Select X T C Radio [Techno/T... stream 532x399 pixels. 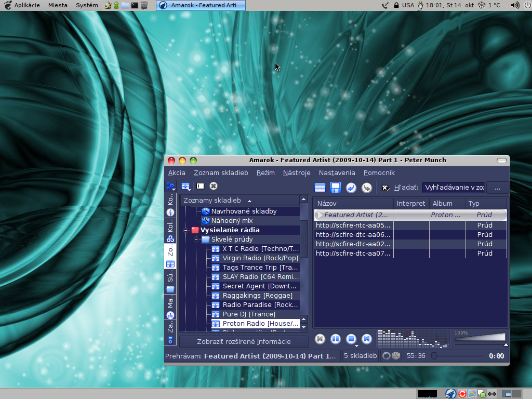click(256, 249)
